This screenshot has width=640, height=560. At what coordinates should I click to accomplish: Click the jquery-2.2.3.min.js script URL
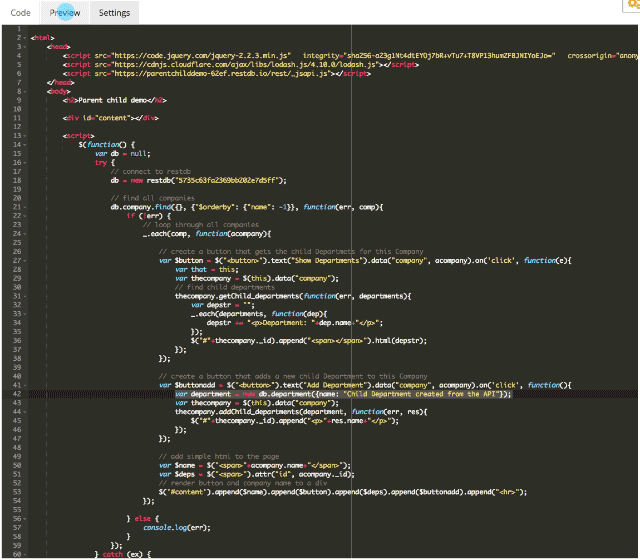point(202,56)
